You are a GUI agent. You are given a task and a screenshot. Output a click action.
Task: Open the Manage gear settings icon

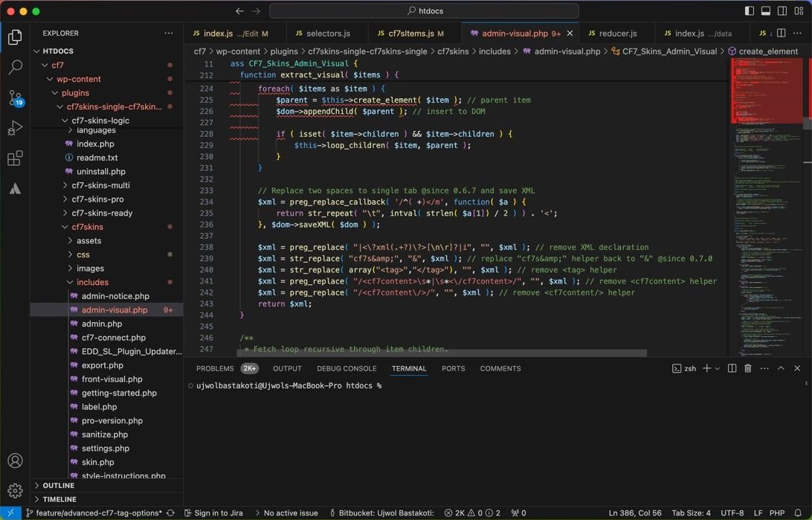15,491
